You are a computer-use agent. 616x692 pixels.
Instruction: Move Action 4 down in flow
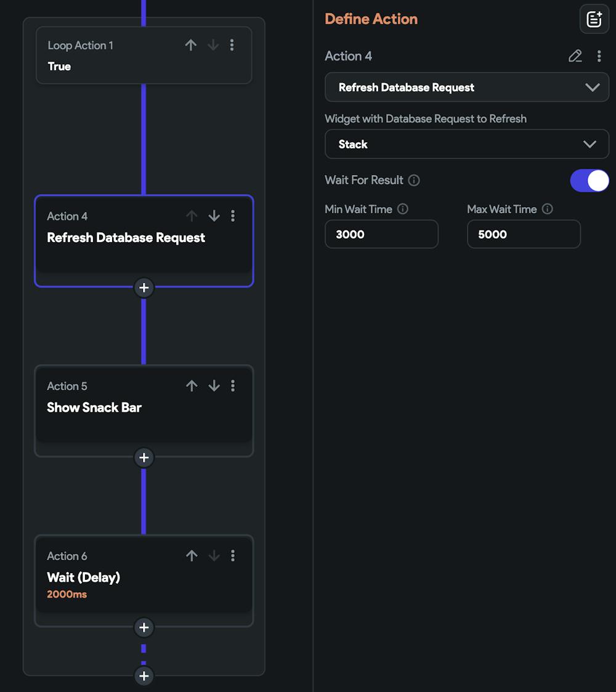coord(214,216)
